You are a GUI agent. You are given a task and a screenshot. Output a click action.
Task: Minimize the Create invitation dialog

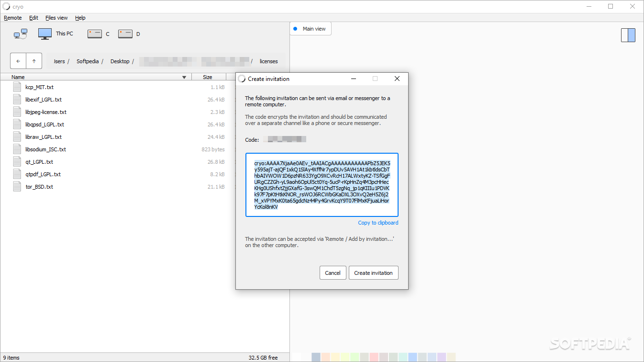(354, 79)
